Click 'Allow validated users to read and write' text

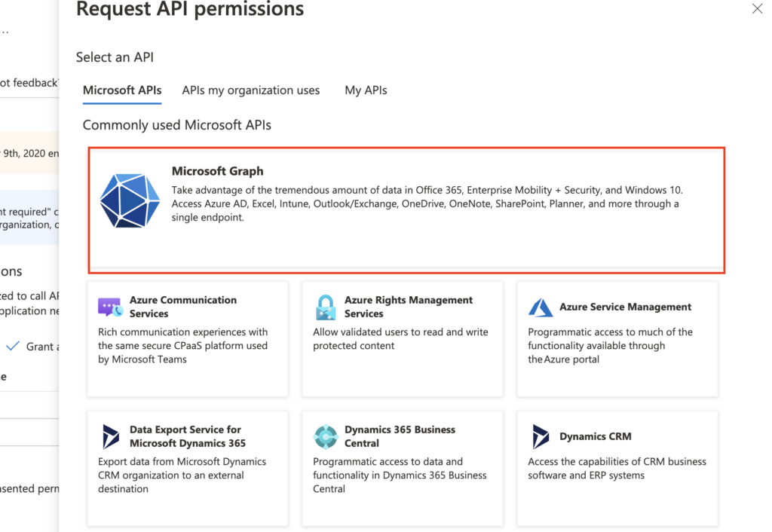(400, 338)
